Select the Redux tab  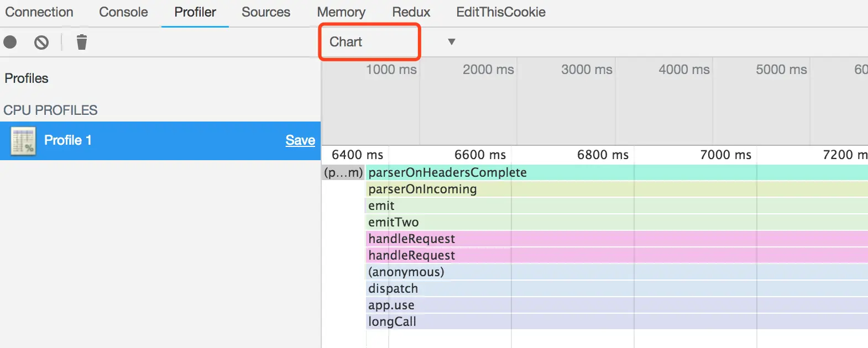click(x=411, y=12)
